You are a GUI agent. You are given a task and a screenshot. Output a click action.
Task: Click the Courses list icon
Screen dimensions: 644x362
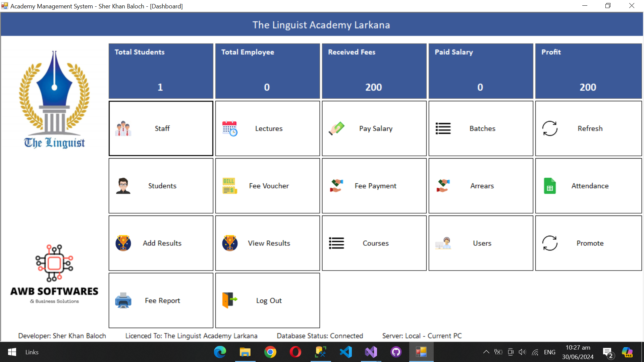[x=336, y=243]
